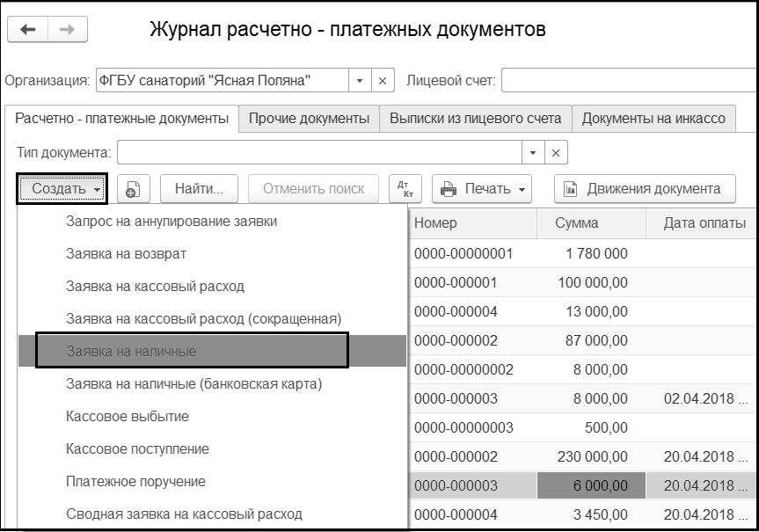
Task: Select Заявка на кассовый расход (сокращенная)
Action: [212, 319]
